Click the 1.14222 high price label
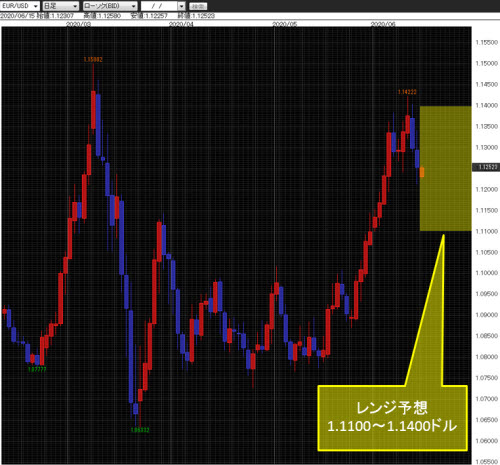Image resolution: width=500 pixels, height=465 pixels. [x=407, y=92]
